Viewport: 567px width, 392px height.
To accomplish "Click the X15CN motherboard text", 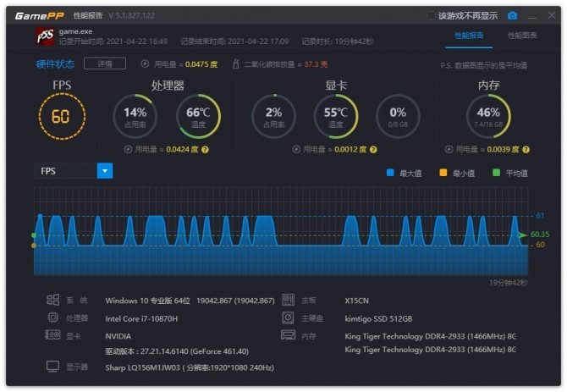I will [356, 301].
